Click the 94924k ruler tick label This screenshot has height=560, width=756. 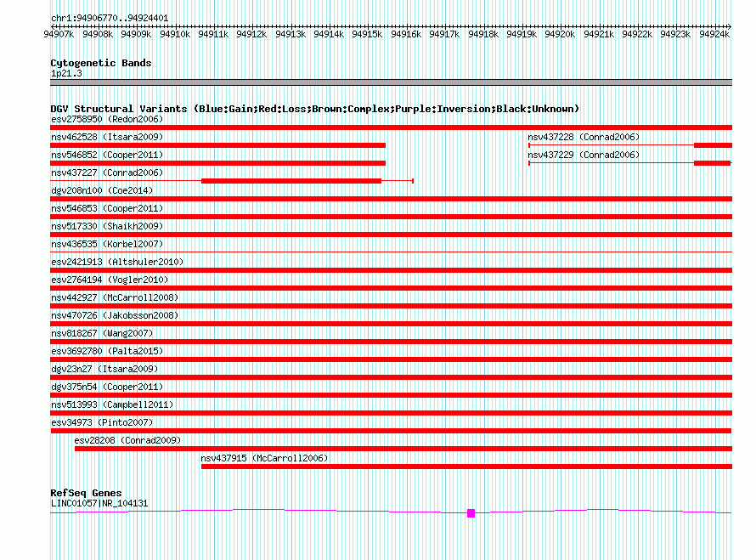point(714,34)
